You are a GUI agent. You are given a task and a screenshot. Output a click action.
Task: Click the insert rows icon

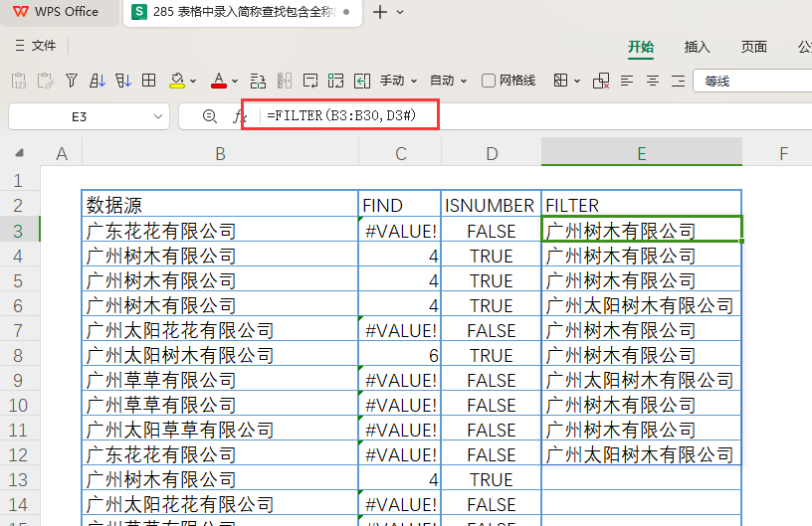tap(258, 81)
